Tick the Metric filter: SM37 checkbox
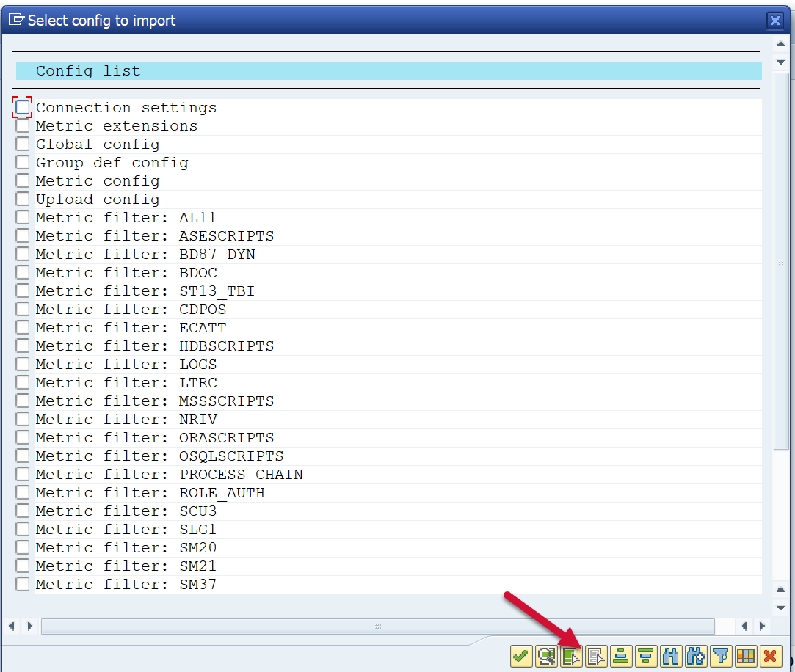 pyautogui.click(x=23, y=585)
